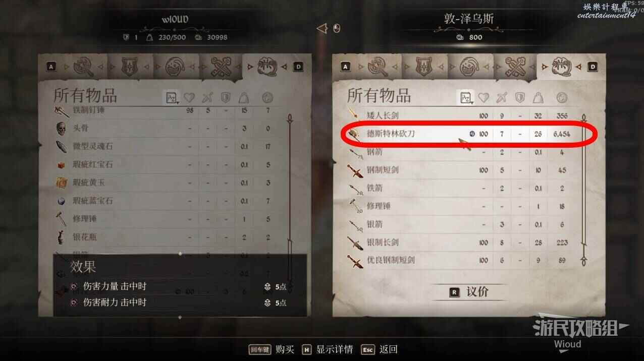The image size is (644, 361).
Task: Toggle name sort button in player inventory
Action: (171, 97)
